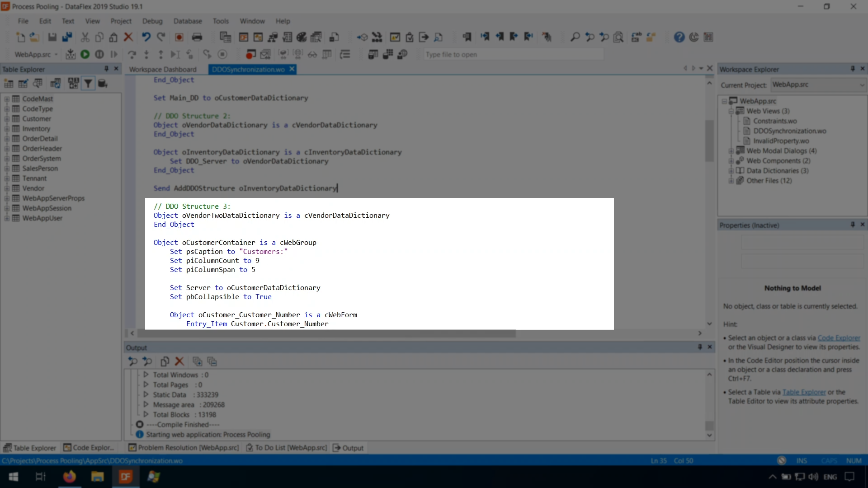Click the Compile project icon
The height and width of the screenshot is (488, 868).
pyautogui.click(x=71, y=54)
